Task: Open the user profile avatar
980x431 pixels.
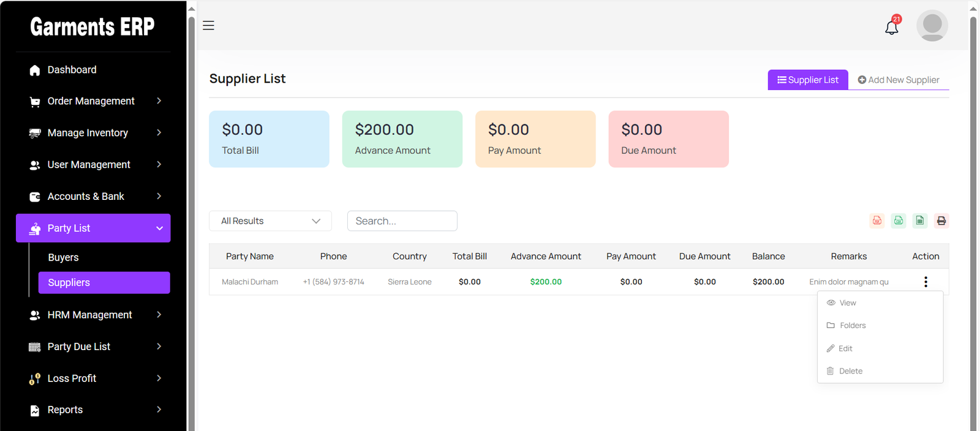Action: point(932,26)
